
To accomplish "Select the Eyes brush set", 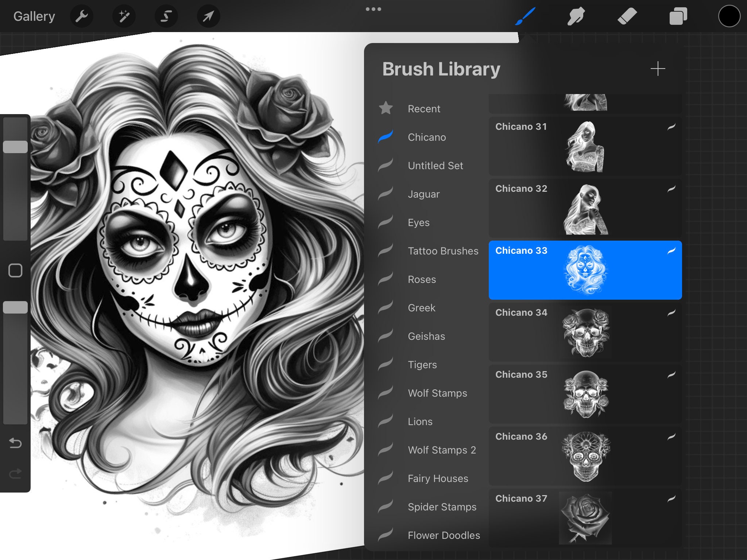I will (x=419, y=222).
